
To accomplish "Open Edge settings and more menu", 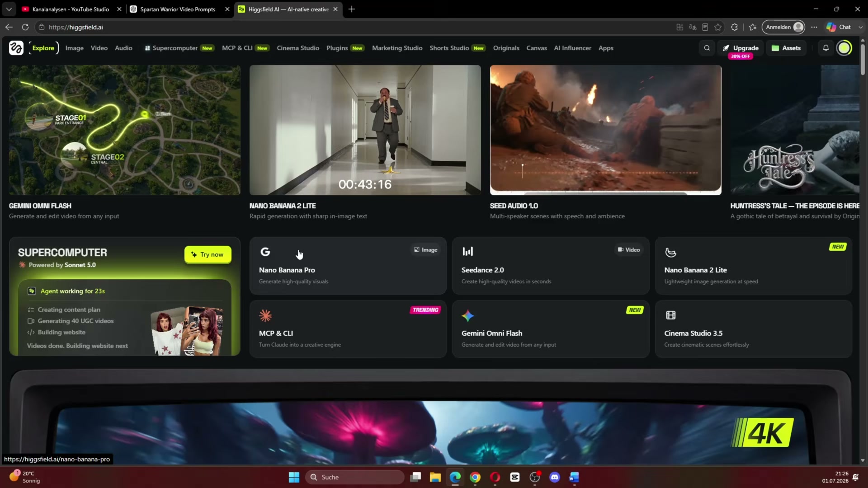I will coord(814,27).
